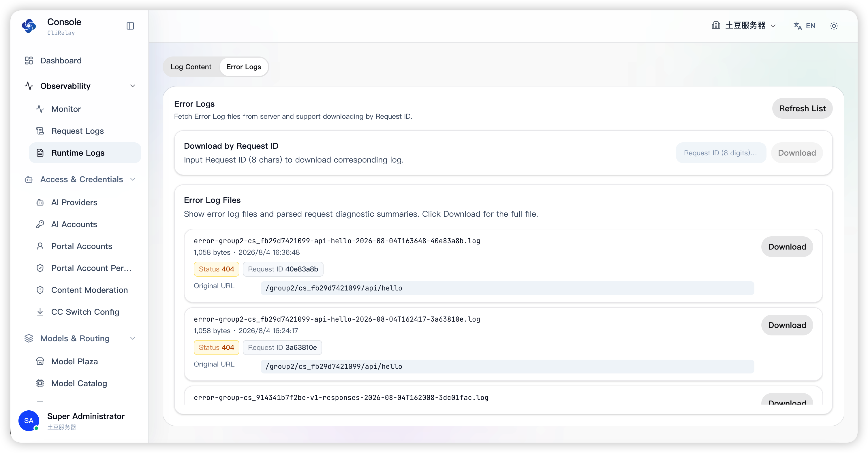The height and width of the screenshot is (453, 868).
Task: Click the Content Moderation shield icon
Action: tap(40, 290)
